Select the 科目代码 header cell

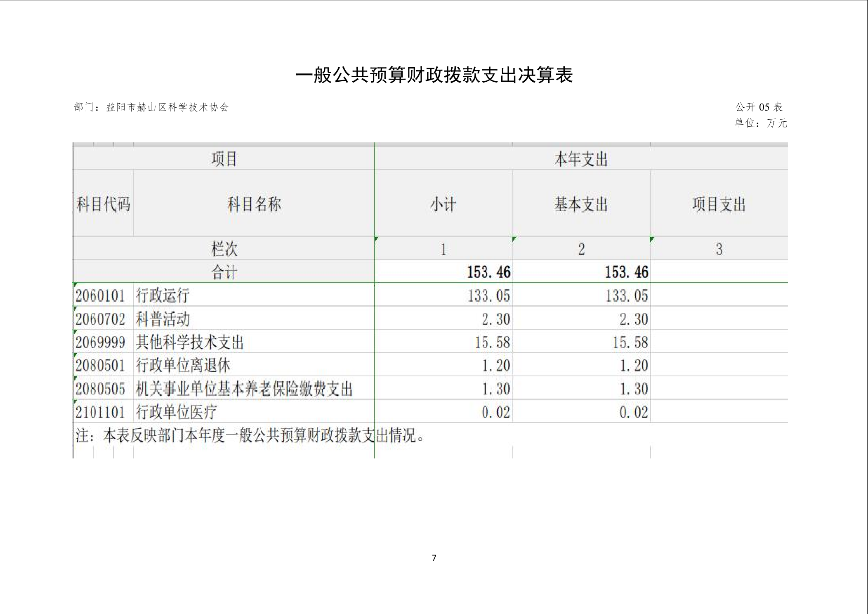click(103, 204)
